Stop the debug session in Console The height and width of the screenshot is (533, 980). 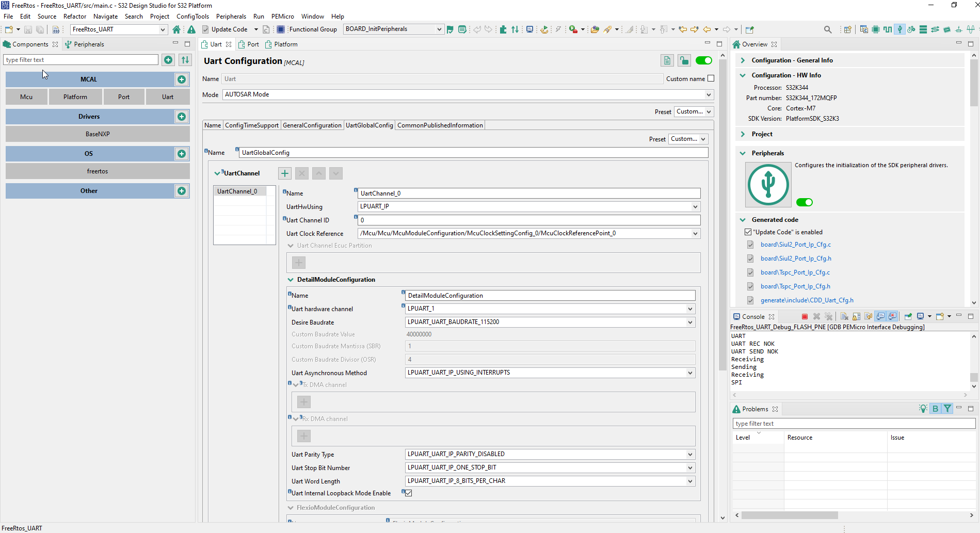point(805,316)
